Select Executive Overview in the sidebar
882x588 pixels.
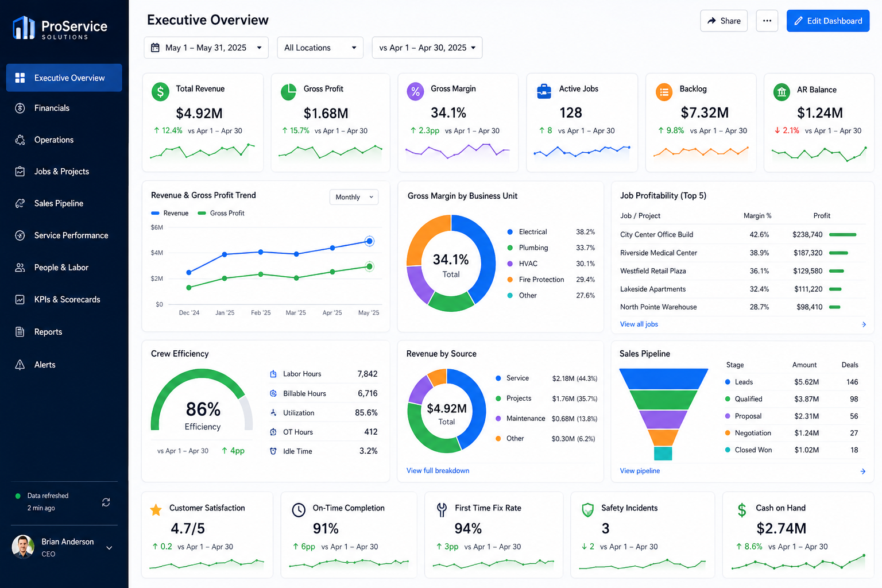coord(64,78)
